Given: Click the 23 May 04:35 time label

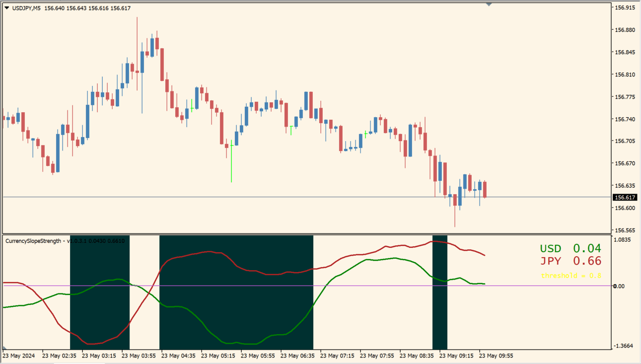Looking at the screenshot, I should (x=178, y=356).
